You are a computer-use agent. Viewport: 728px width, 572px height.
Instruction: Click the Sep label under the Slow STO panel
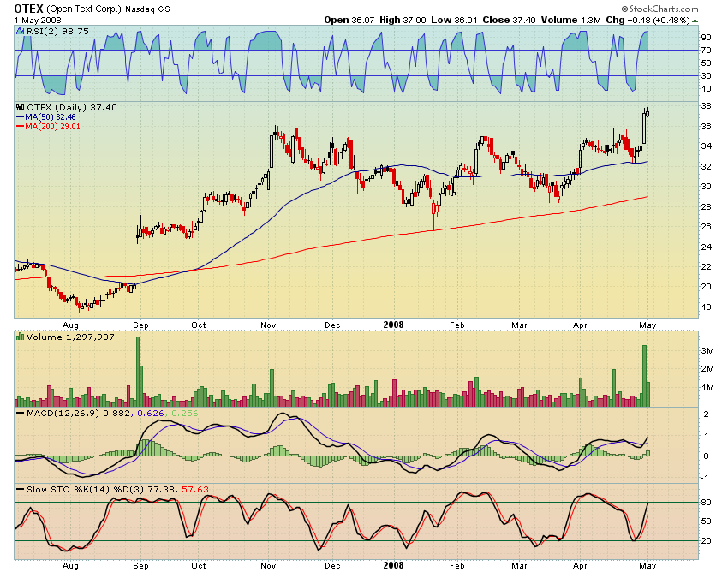click(x=140, y=565)
